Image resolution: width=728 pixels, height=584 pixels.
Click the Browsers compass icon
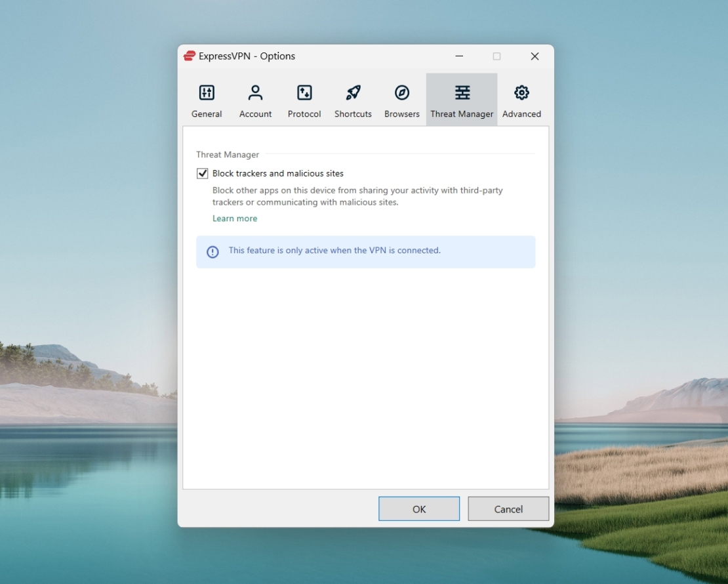point(401,93)
